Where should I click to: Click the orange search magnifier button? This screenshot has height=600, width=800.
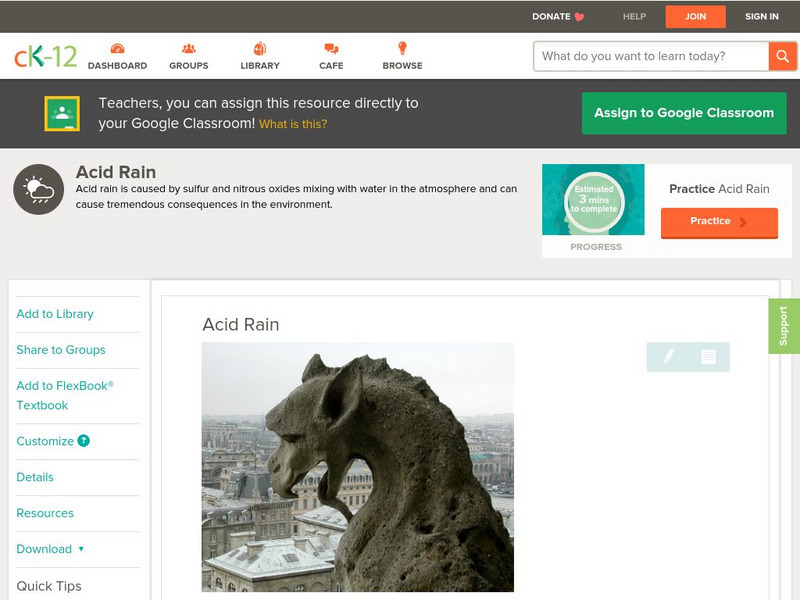pos(782,56)
